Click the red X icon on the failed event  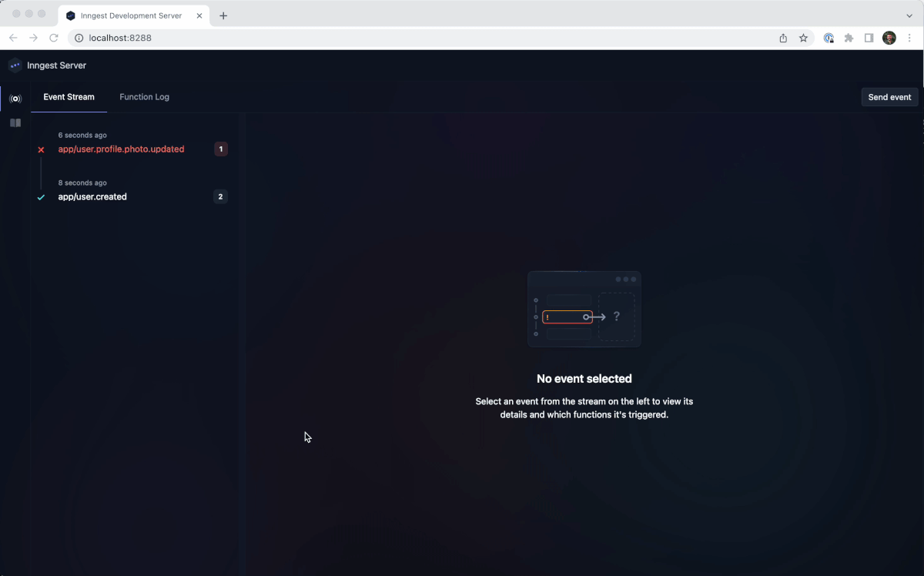point(41,149)
